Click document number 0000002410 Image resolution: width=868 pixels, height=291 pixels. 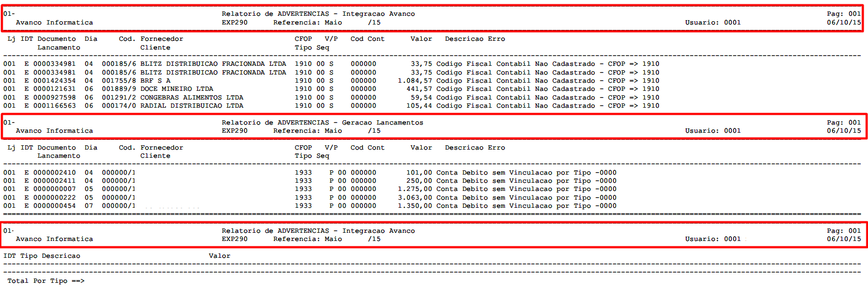point(54,172)
